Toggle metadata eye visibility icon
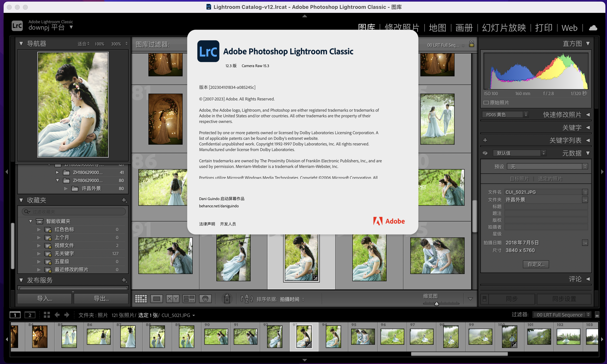 [485, 153]
